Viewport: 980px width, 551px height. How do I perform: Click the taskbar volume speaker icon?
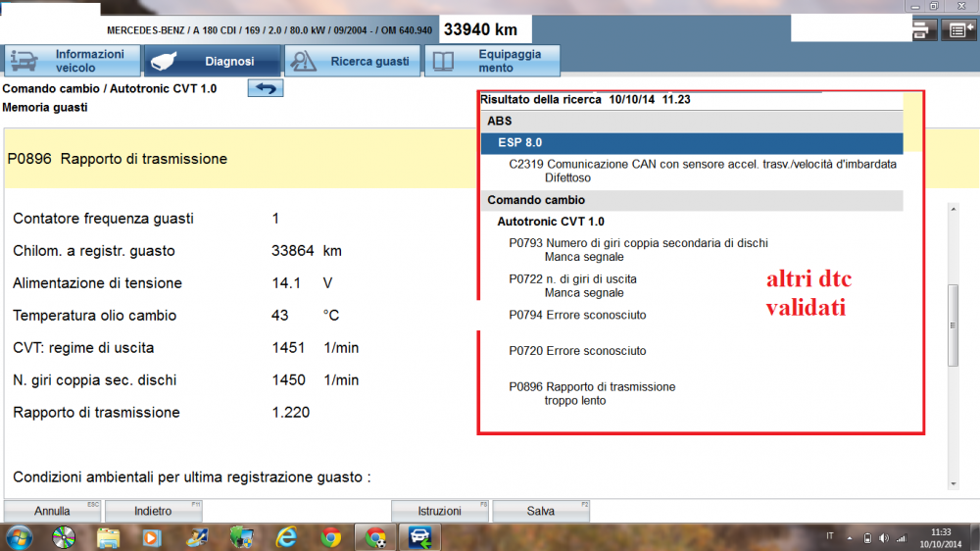pyautogui.click(x=884, y=538)
